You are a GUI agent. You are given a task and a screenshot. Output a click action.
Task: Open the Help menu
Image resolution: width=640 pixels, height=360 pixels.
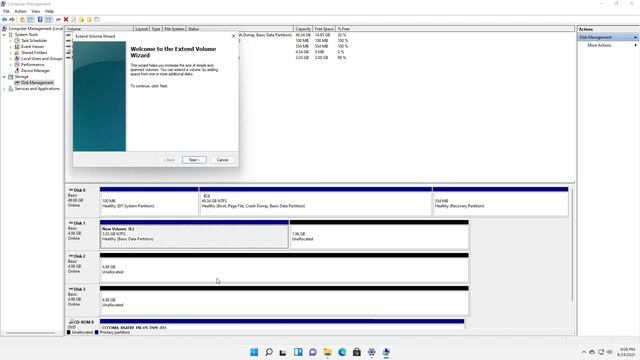click(x=49, y=11)
